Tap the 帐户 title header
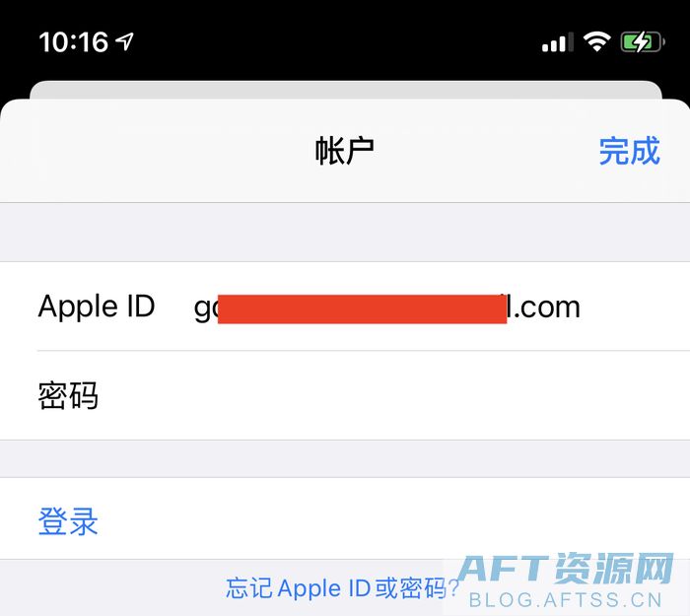Viewport: 690px width, 616px height. point(345,151)
